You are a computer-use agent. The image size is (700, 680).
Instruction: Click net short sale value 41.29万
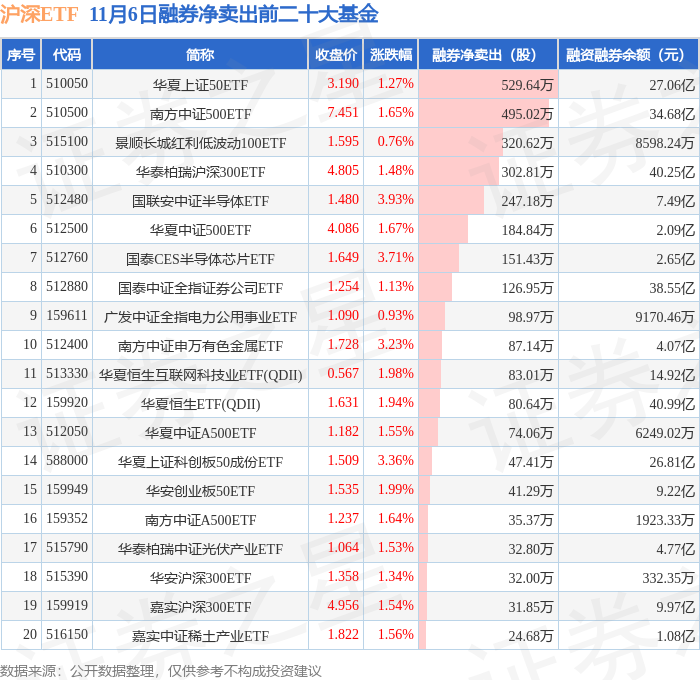[x=530, y=491]
